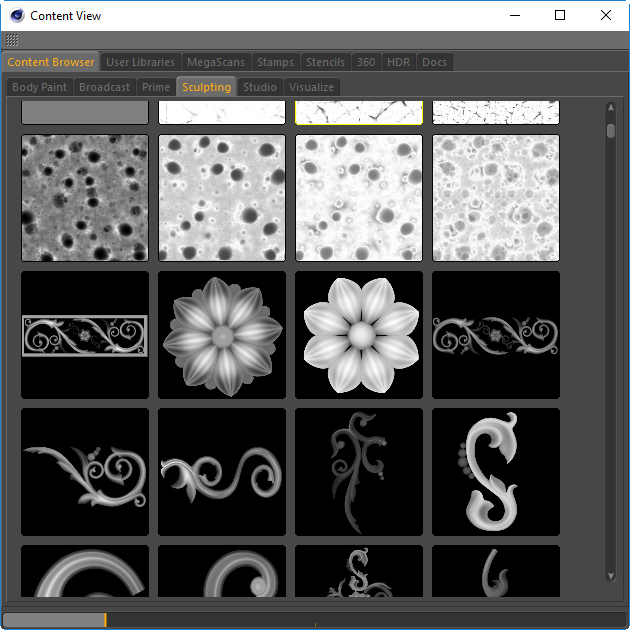630x630 pixels.
Task: Open the MegaScans tab
Action: click(216, 62)
